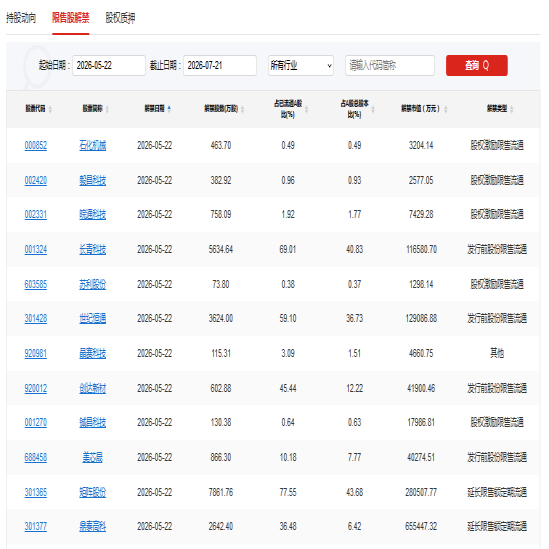Focus the 请输入代码/简称 search box

coord(390,65)
